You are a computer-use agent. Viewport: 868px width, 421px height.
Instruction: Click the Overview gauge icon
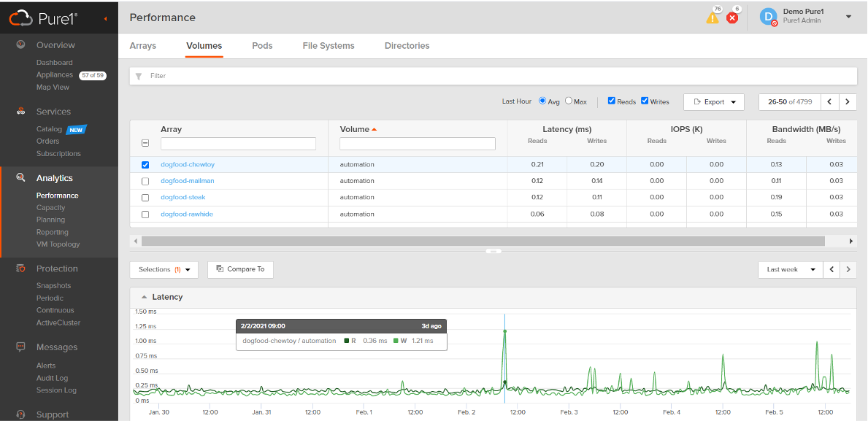[x=20, y=45]
